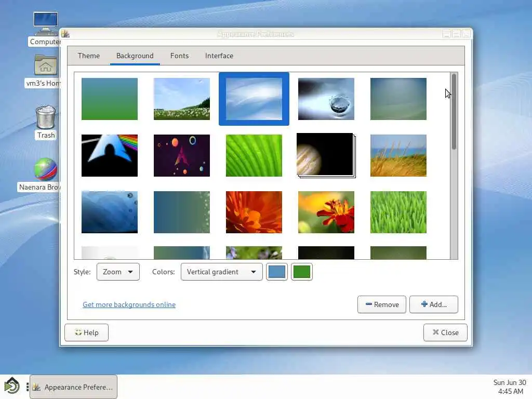The image size is (532, 399).
Task: Select the orange flower closeup wallpaper
Action: [x=254, y=212]
